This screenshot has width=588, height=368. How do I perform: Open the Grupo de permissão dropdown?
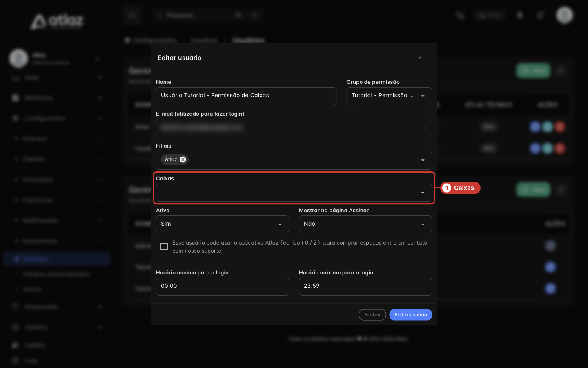tap(389, 96)
